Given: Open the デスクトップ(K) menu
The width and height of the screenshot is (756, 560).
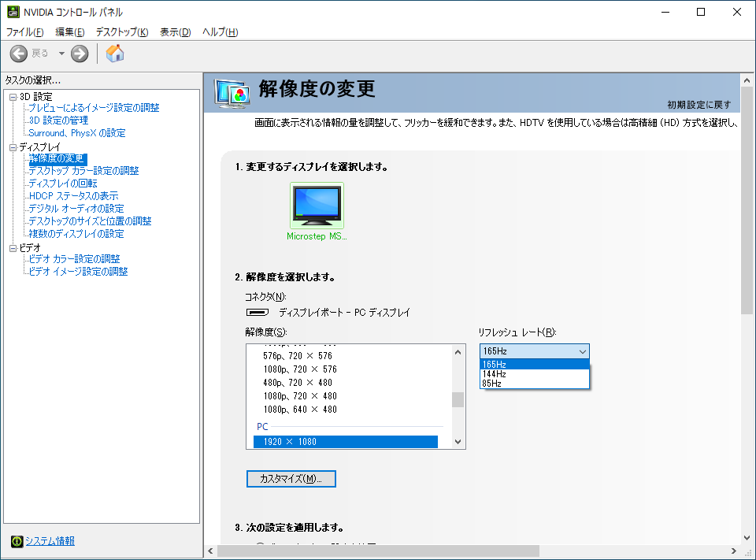Looking at the screenshot, I should 122,32.
